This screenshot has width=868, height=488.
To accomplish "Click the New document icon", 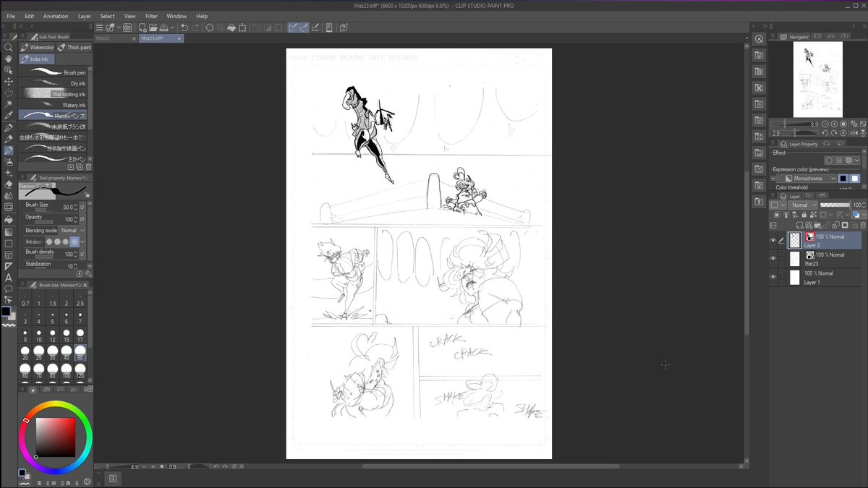I will coord(141,27).
